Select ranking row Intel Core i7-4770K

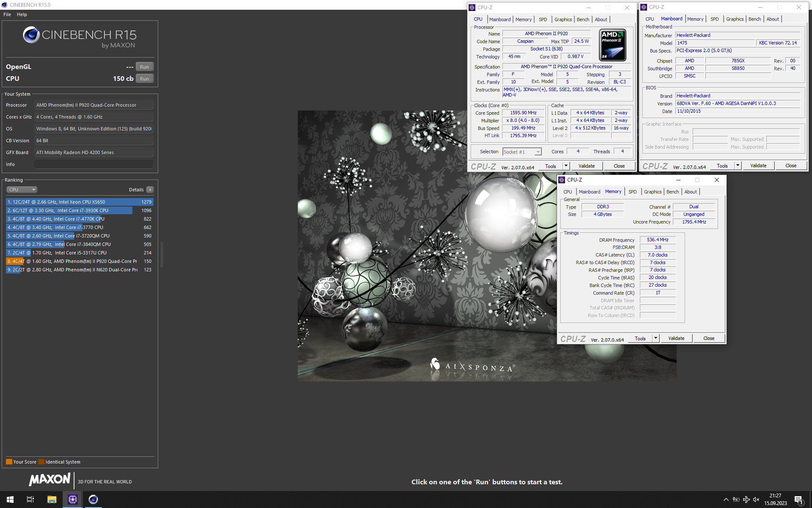(80, 219)
